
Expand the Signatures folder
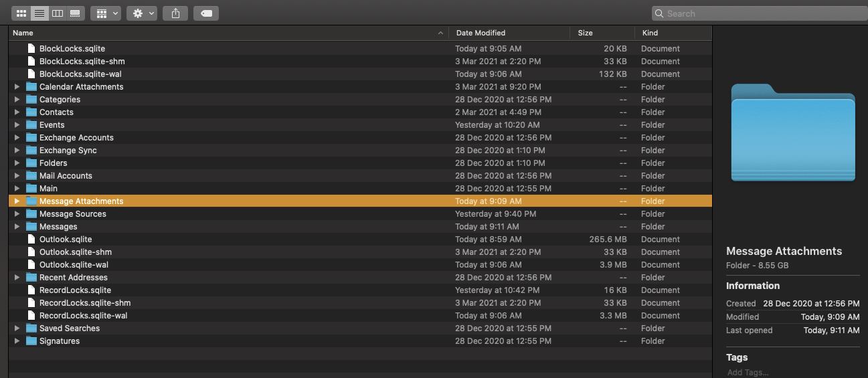click(17, 341)
